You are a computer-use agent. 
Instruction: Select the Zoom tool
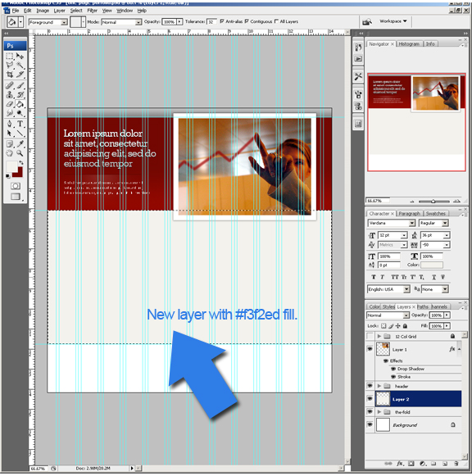pos(20,153)
